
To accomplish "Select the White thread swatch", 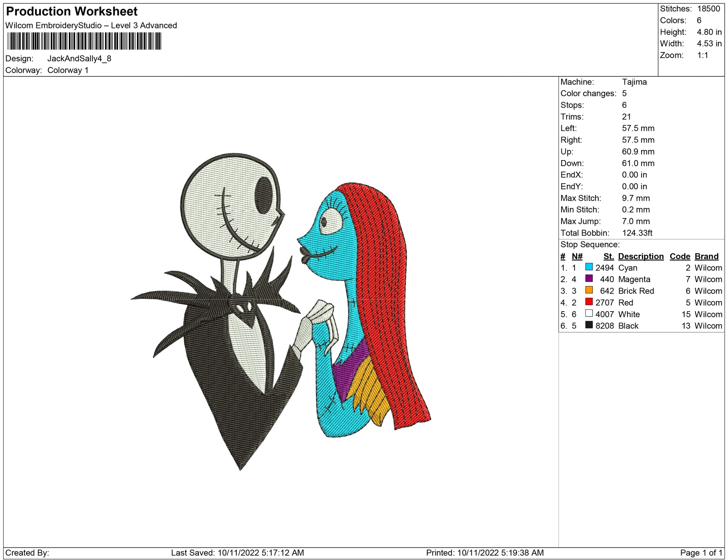I will click(589, 313).
